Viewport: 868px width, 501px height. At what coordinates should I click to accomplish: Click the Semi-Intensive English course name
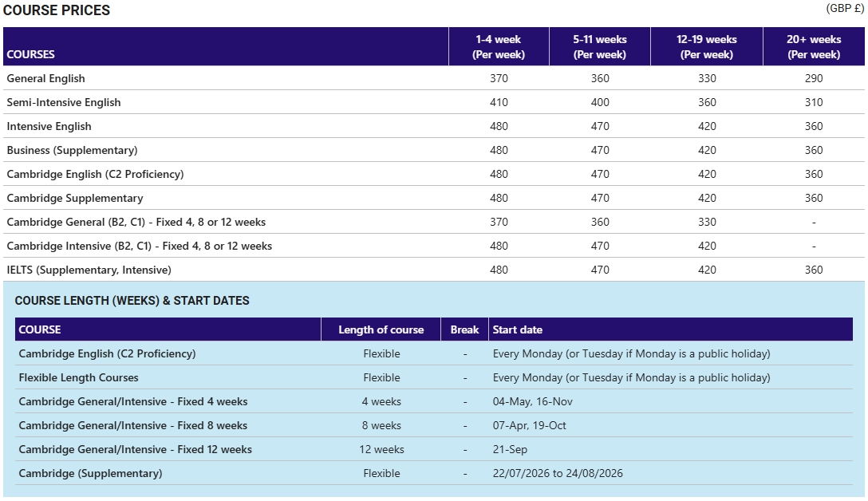(x=64, y=102)
